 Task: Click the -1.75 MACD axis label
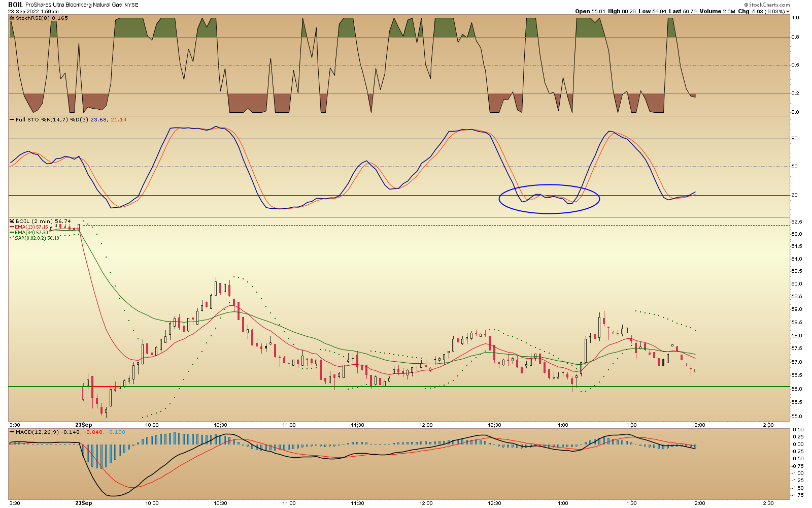pyautogui.click(x=797, y=495)
